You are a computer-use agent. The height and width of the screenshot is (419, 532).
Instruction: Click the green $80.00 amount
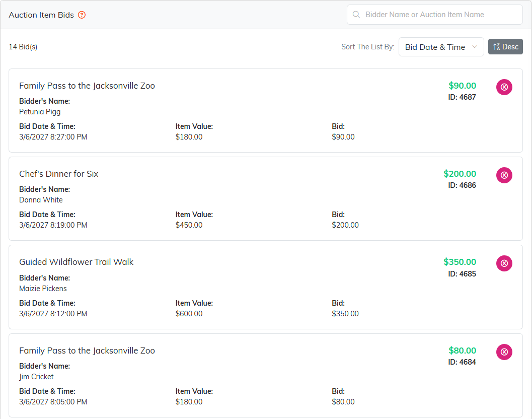(462, 351)
